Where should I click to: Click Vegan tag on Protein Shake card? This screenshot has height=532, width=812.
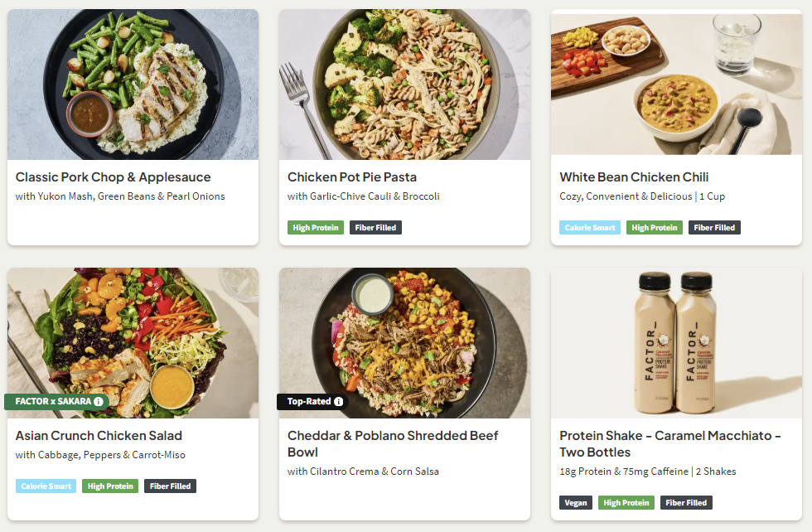point(576,503)
